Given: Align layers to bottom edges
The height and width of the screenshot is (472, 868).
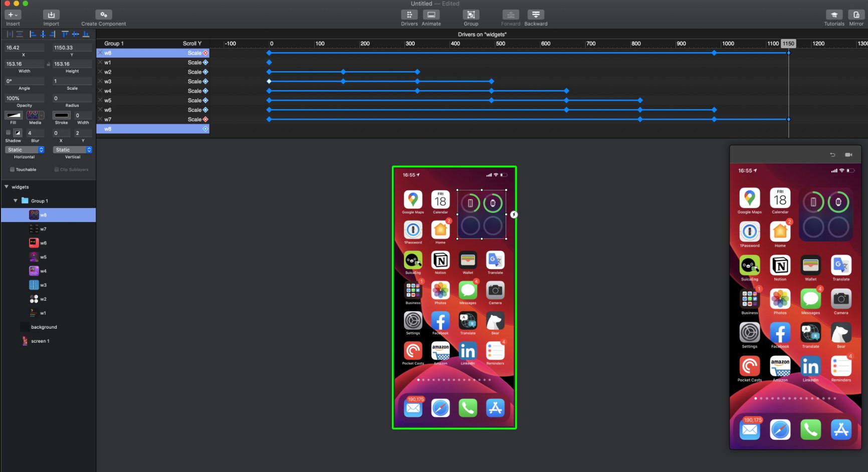Looking at the screenshot, I should pyautogui.click(x=86, y=34).
